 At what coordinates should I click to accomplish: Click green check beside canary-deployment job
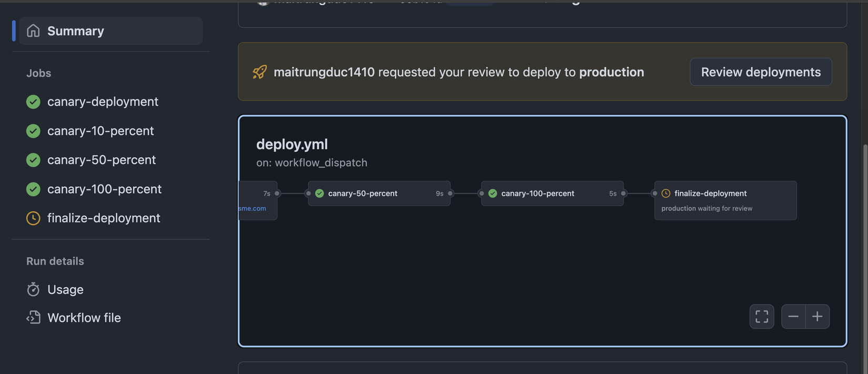pos(33,102)
